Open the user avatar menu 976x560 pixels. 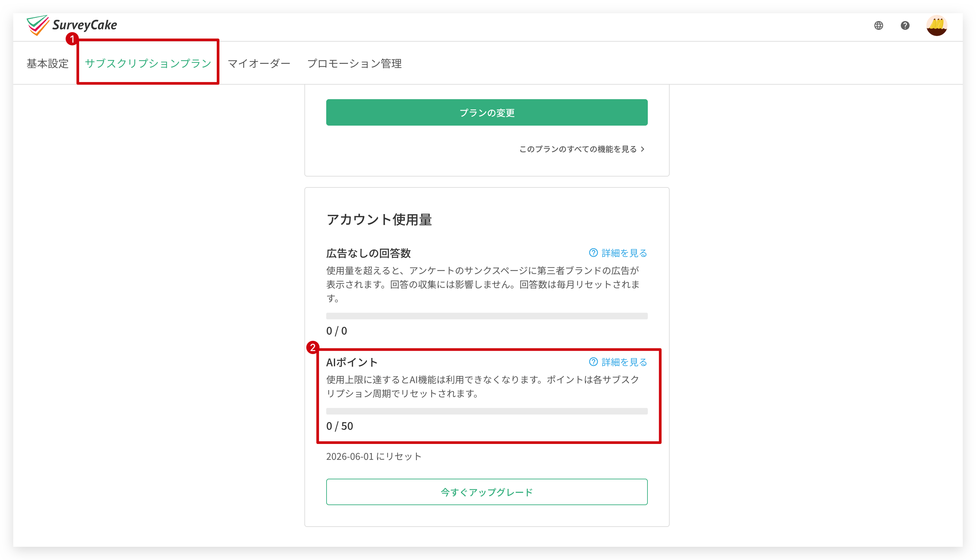coord(936,25)
